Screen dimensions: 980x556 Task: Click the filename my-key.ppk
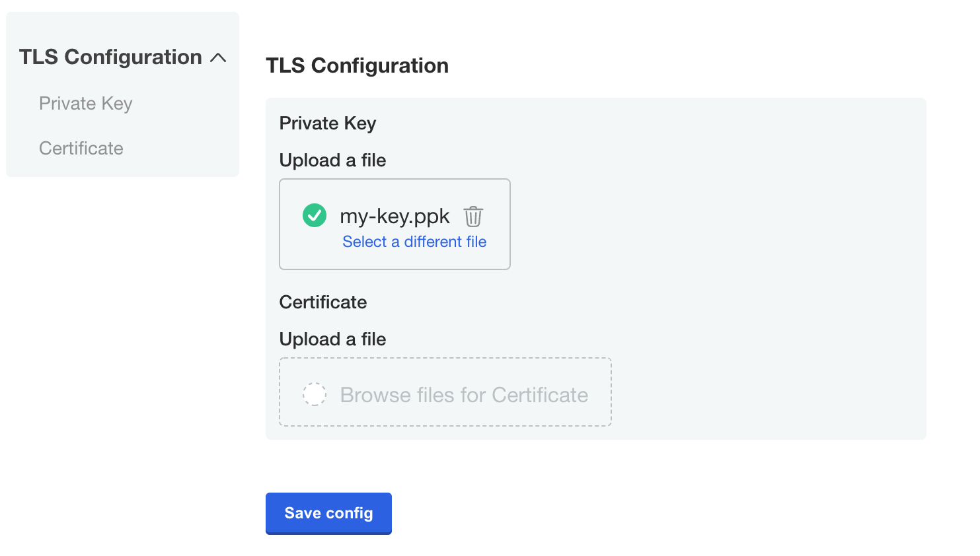[394, 215]
